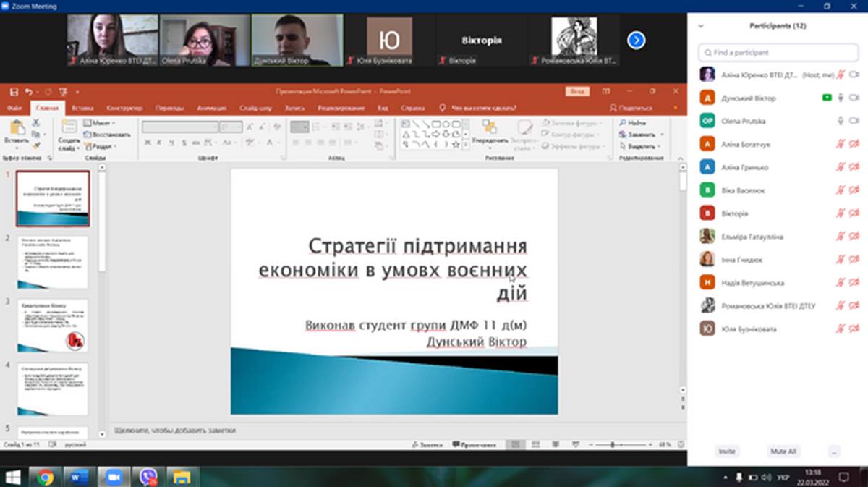Viewport: 868px width, 487px height.
Task: Click the Save icon in PowerPoint title bar
Action: [x=14, y=92]
